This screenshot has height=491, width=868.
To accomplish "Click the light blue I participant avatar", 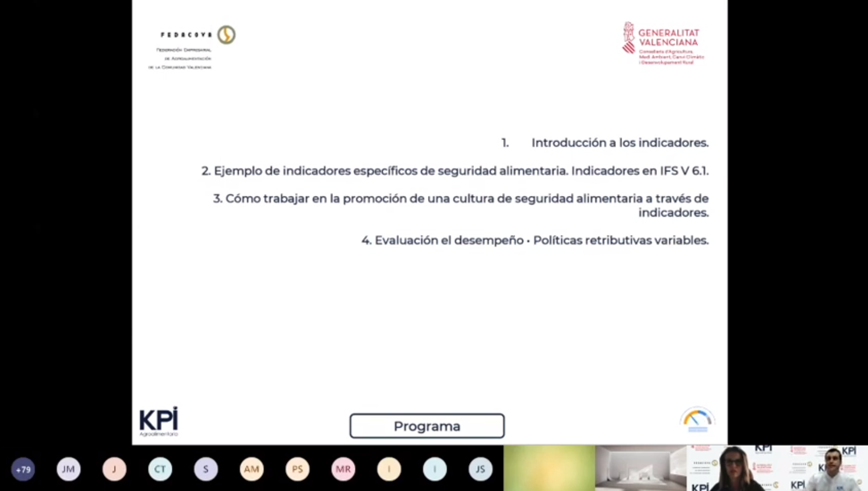I will click(x=435, y=469).
